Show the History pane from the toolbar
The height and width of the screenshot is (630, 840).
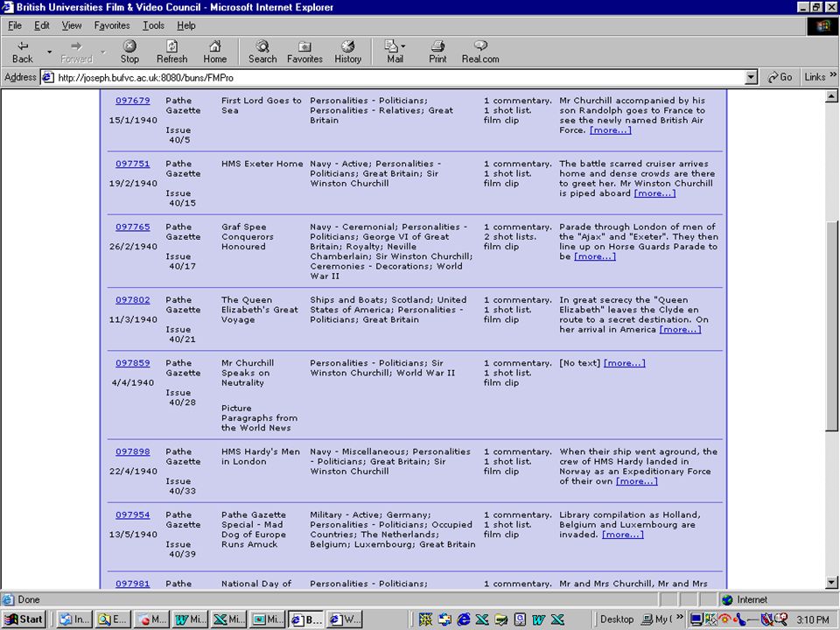[347, 52]
